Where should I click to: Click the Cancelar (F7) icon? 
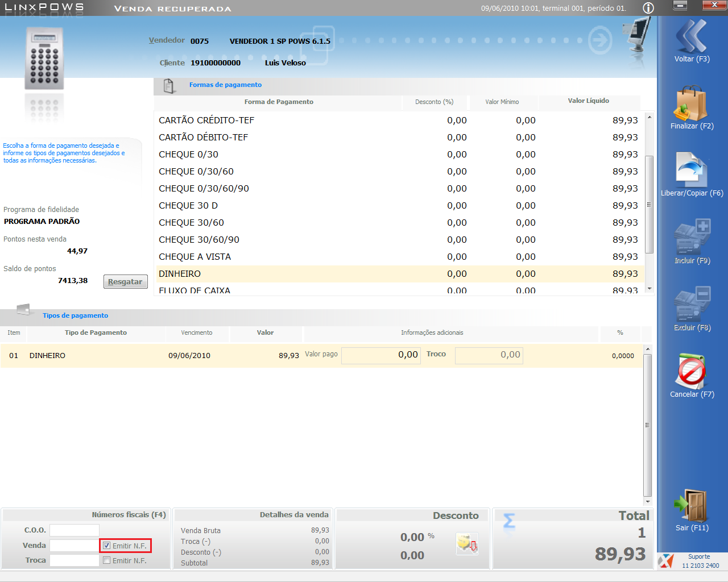click(692, 371)
